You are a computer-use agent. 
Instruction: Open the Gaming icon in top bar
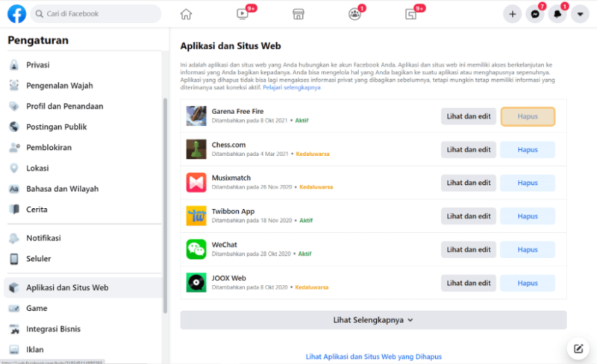click(x=410, y=14)
